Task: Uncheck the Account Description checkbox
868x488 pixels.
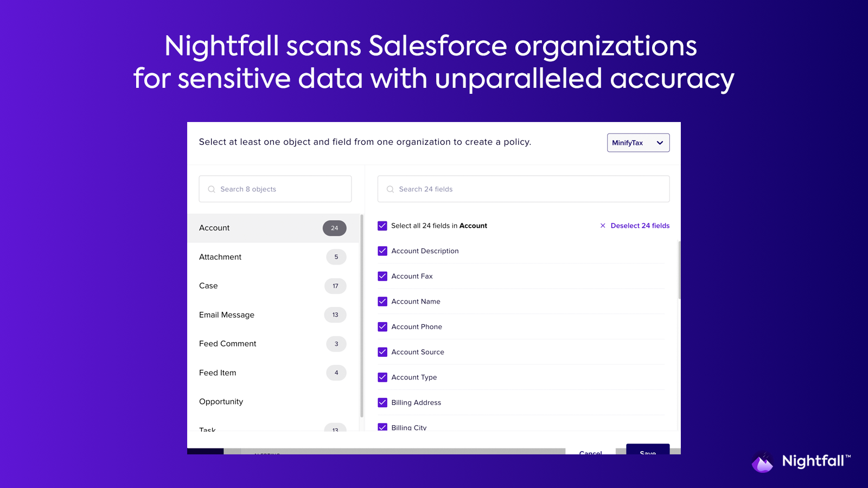Action: 382,251
